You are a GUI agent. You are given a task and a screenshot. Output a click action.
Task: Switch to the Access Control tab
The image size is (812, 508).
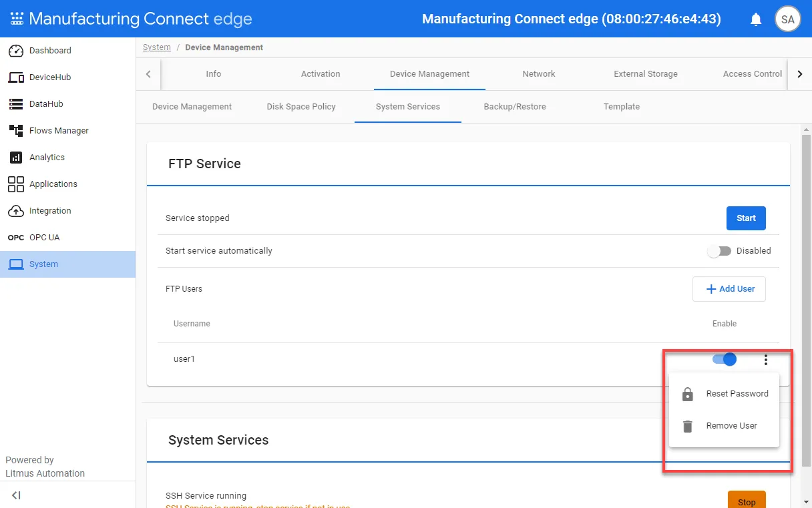(x=752, y=74)
